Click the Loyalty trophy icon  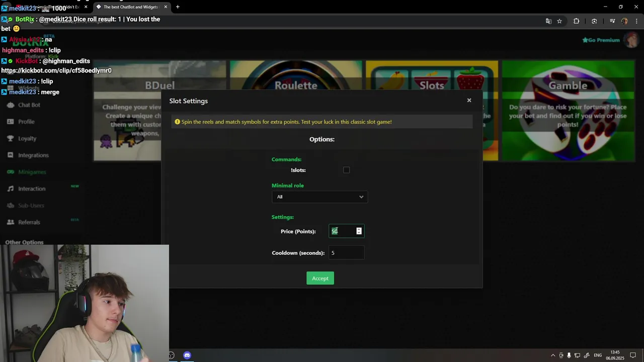tap(10, 138)
